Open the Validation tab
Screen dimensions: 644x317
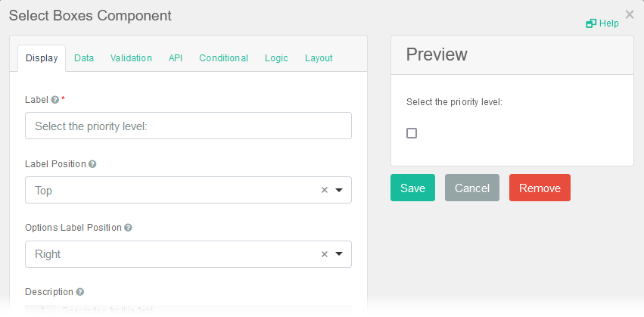[131, 58]
